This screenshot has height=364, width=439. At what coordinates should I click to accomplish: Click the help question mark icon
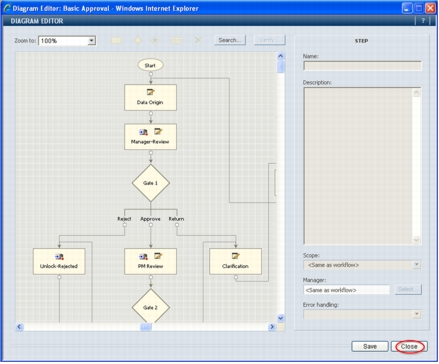423,21
